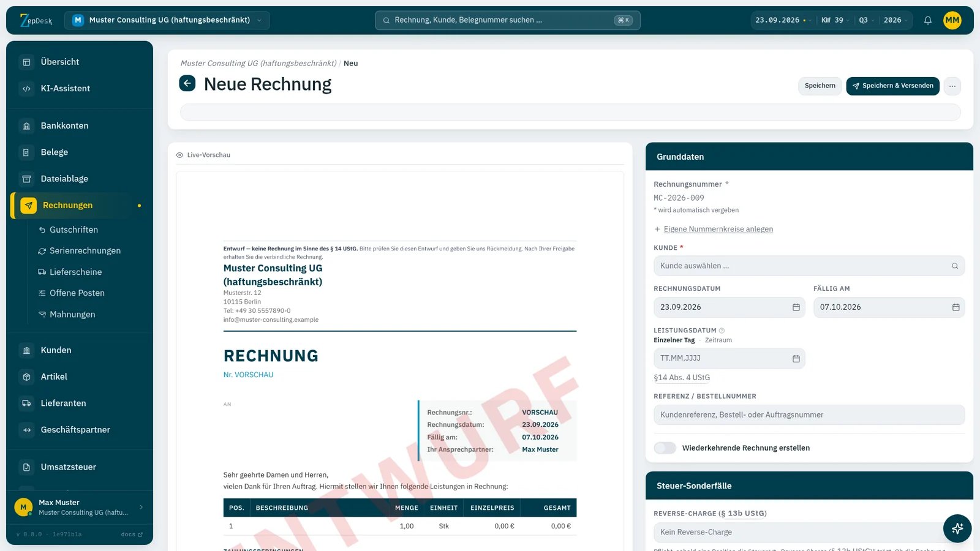The height and width of the screenshot is (551, 980).
Task: Click the info icon next to Leistungsdatum
Action: tap(722, 331)
